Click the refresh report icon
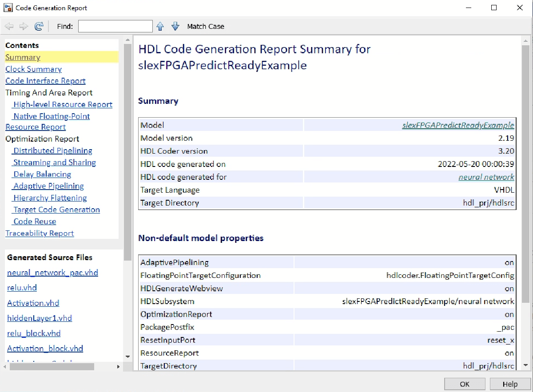The height and width of the screenshot is (392, 533). [x=39, y=27]
